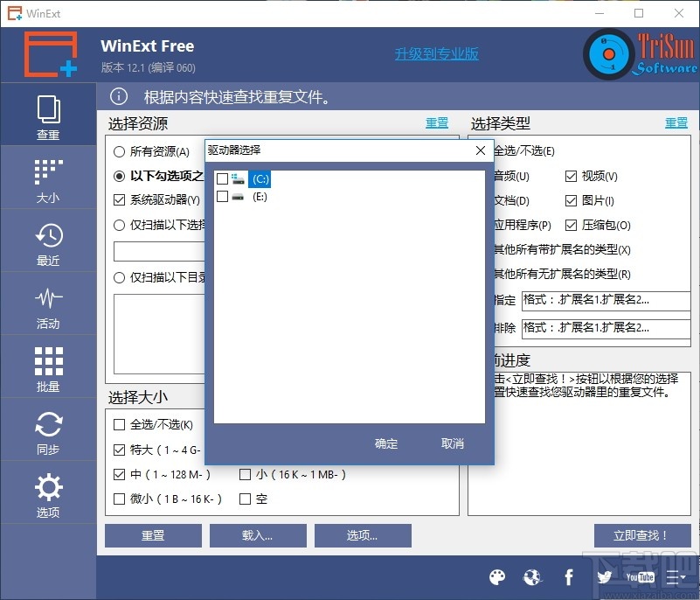
Task: Open the footer overflow menu arrow
Action: tap(676, 577)
